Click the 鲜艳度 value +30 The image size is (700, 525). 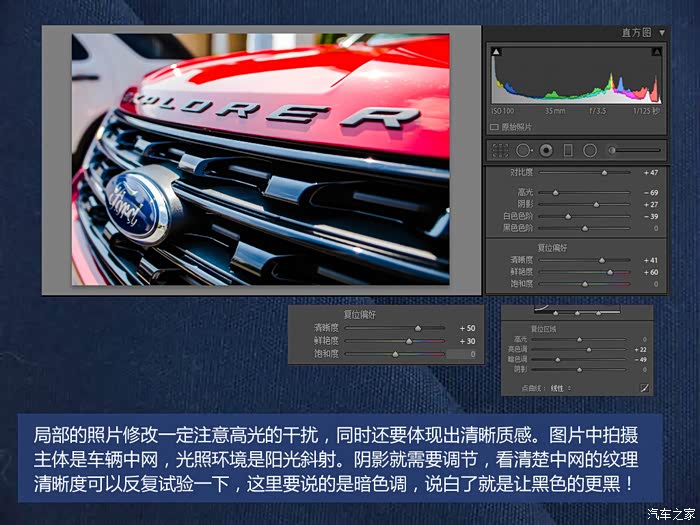coord(467,341)
